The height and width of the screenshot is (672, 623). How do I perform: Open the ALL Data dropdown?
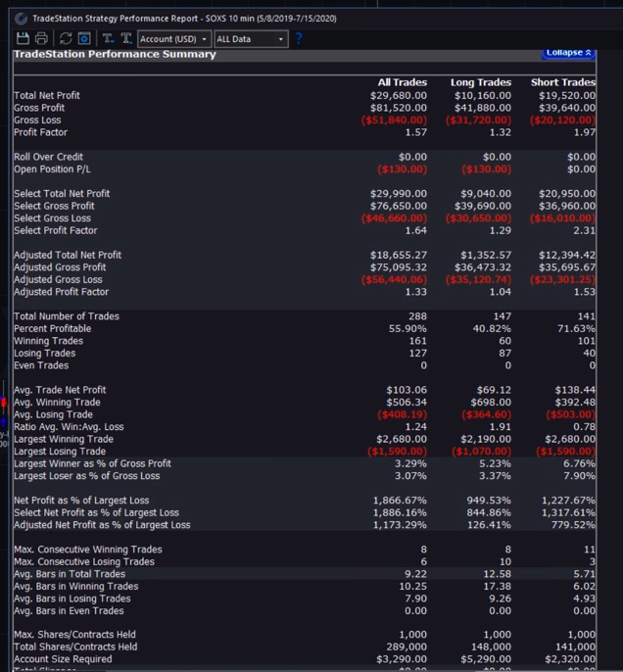coord(251,39)
